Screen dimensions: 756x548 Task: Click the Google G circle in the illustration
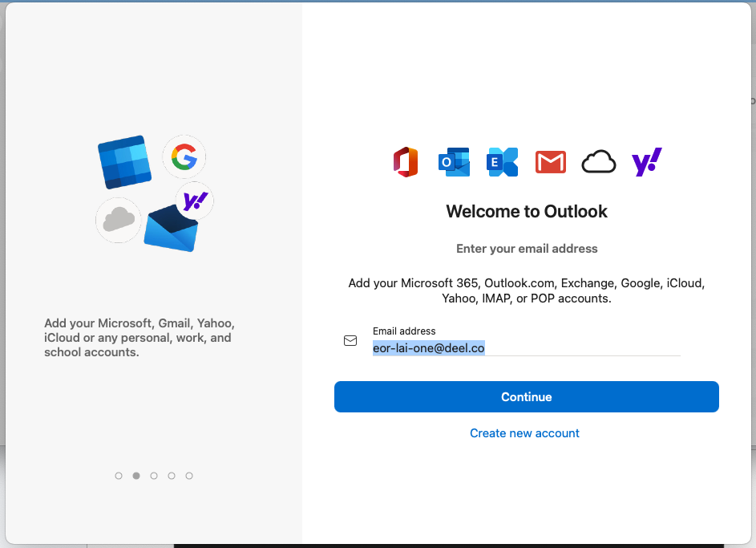click(x=184, y=157)
